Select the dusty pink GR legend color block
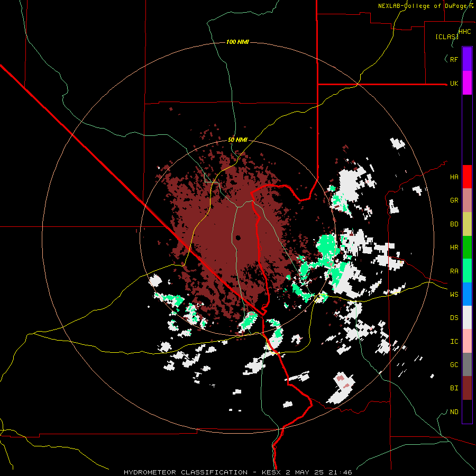476x476 pixels. (x=467, y=200)
